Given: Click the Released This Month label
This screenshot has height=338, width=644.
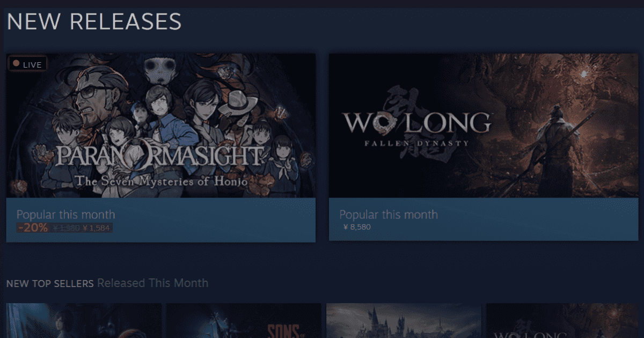Looking at the screenshot, I should click(x=152, y=283).
